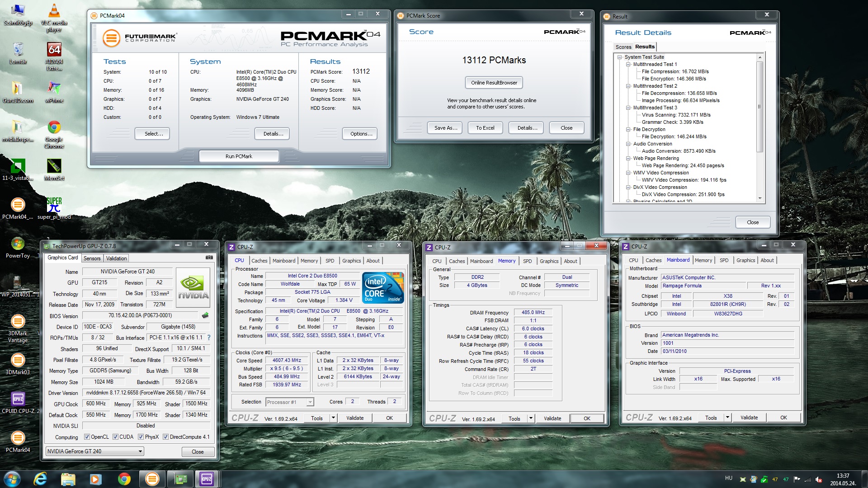The height and width of the screenshot is (488, 868).
Task: Open the Sensors tab in GPU-Z
Action: tap(92, 258)
